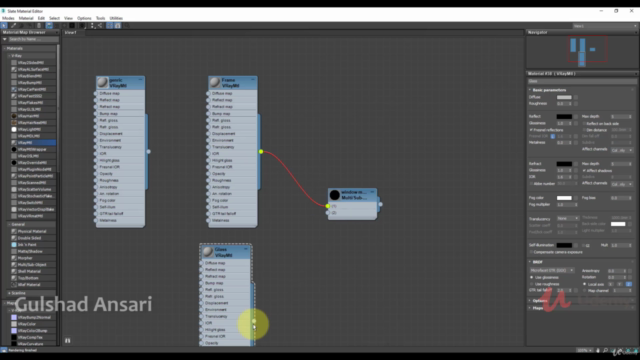Click the trash Delete Selected toolbar icon
Image resolution: width=640 pixels, height=360 pixels.
click(x=39, y=25)
